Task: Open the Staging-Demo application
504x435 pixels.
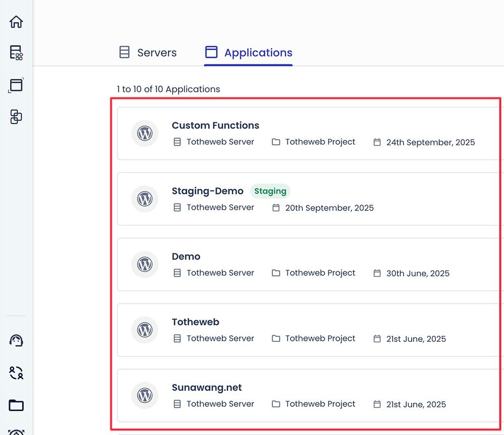Action: [x=207, y=191]
